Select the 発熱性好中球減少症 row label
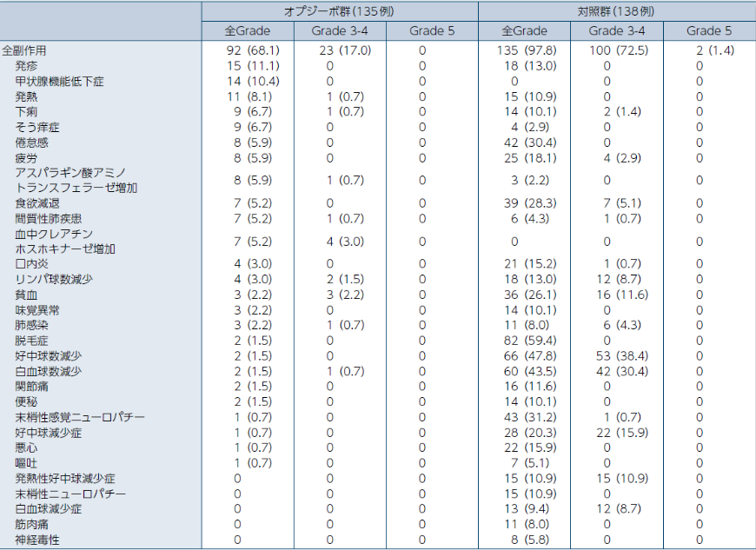The image size is (756, 550). pyautogui.click(x=65, y=479)
